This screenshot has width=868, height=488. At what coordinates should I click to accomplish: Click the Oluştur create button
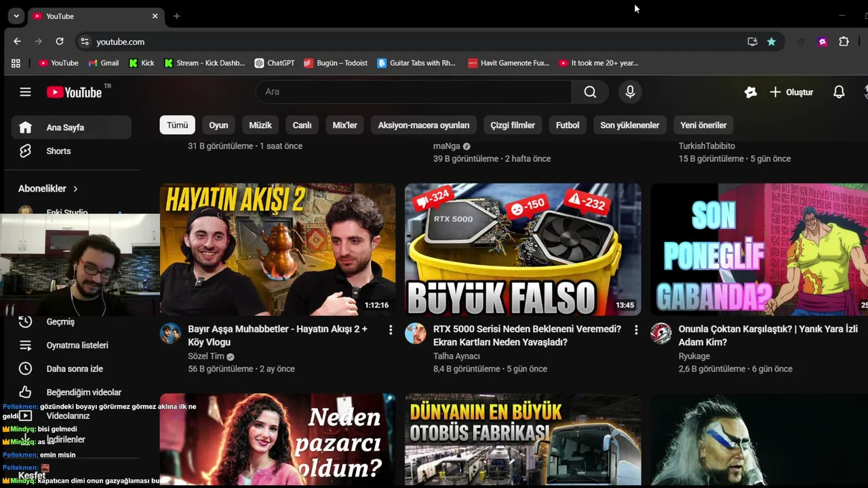click(791, 92)
